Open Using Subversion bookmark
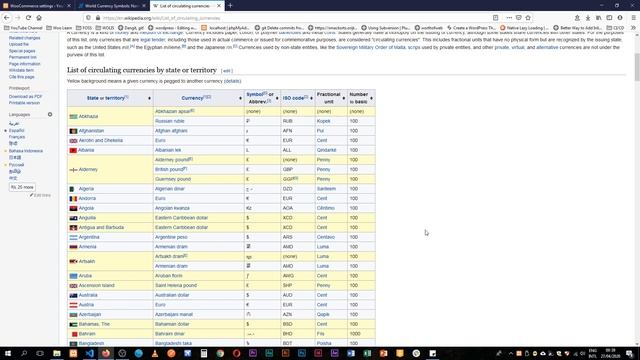Screen dimensions: 640x360 [x=385, y=28]
